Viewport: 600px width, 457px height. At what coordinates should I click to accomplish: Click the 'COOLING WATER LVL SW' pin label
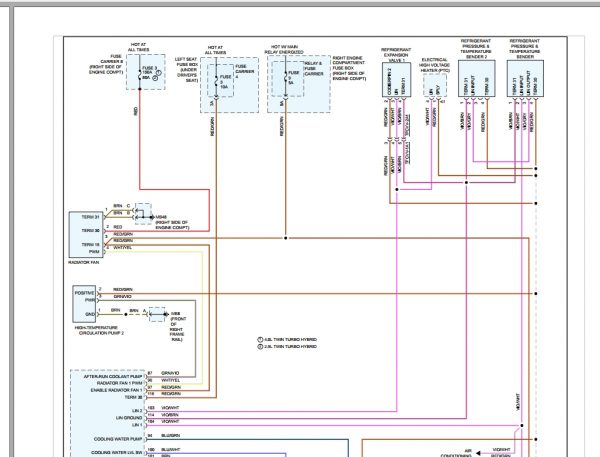tap(116, 452)
